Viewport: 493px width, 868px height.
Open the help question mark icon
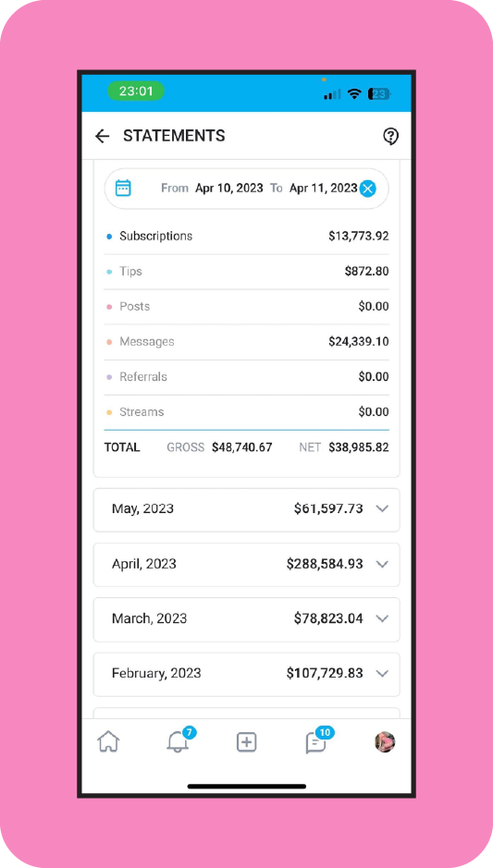[x=391, y=136]
